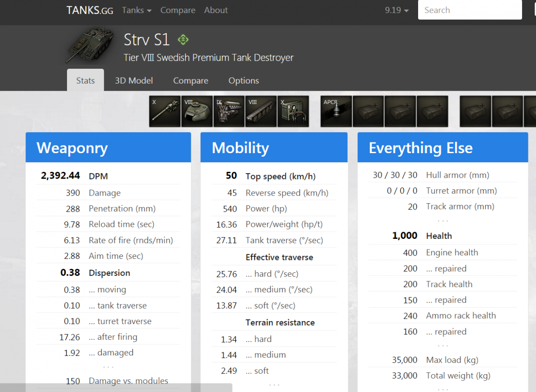Click the Power/weight (hp/t) label
This screenshot has width=536, height=392.
click(284, 225)
